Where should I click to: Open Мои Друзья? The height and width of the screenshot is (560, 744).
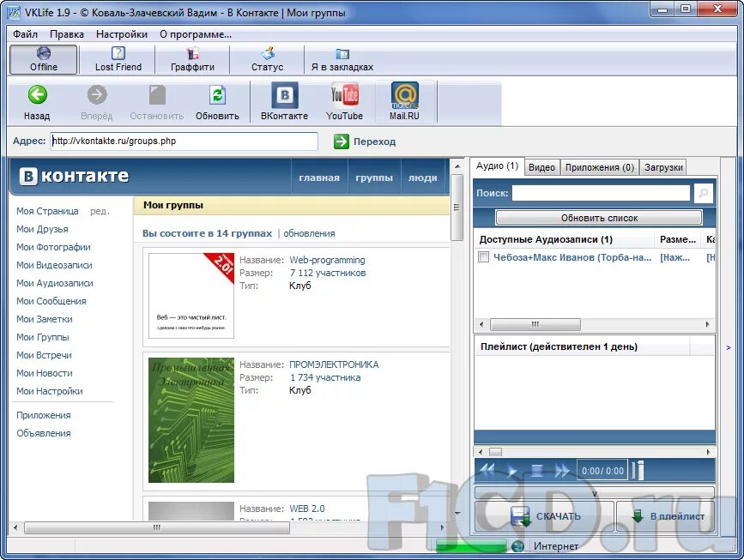pos(42,229)
